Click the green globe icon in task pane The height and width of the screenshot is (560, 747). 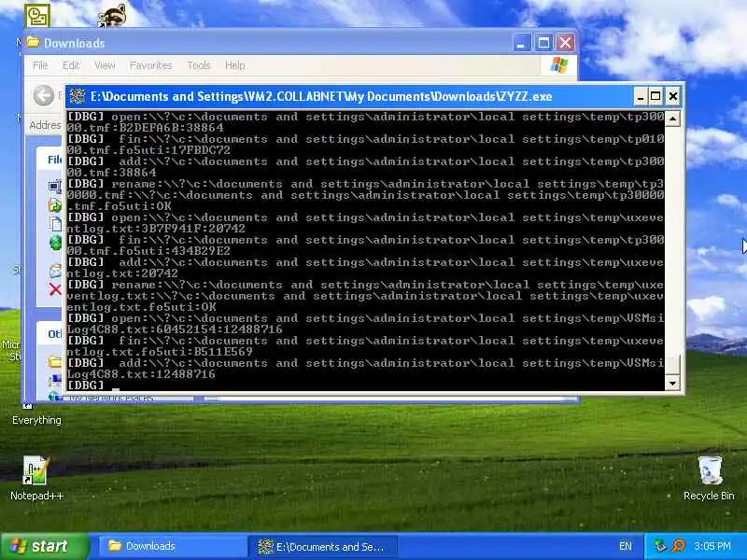click(x=55, y=243)
